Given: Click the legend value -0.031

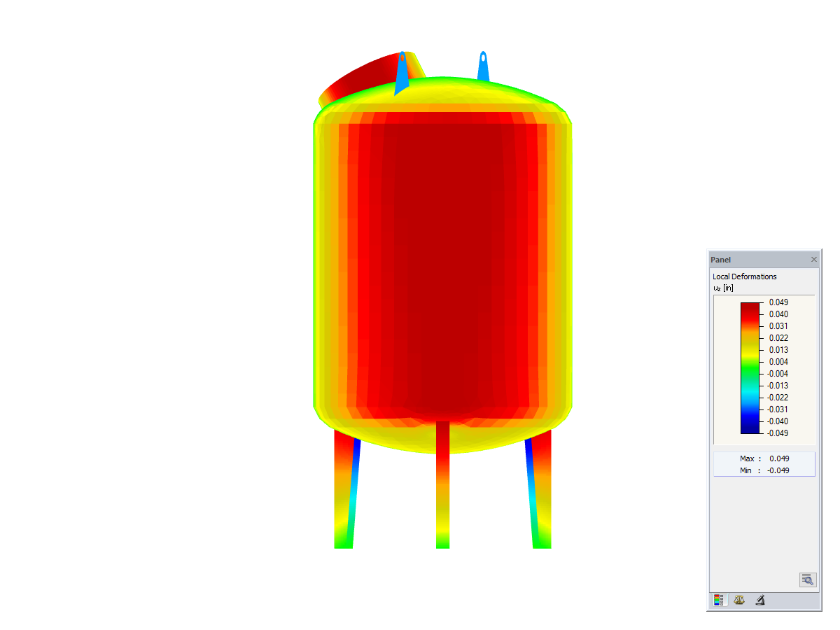Looking at the screenshot, I should point(779,409).
